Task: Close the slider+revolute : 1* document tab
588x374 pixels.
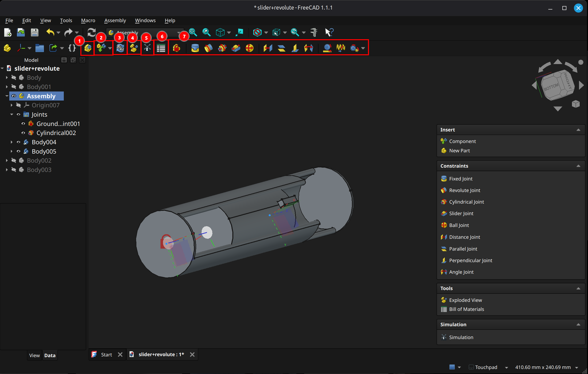Action: [x=192, y=355]
